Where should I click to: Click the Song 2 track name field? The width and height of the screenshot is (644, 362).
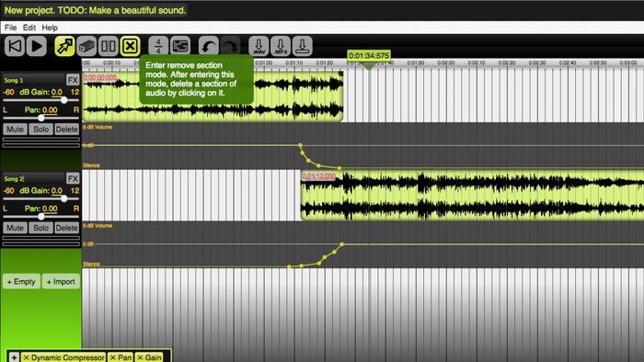tap(34, 178)
